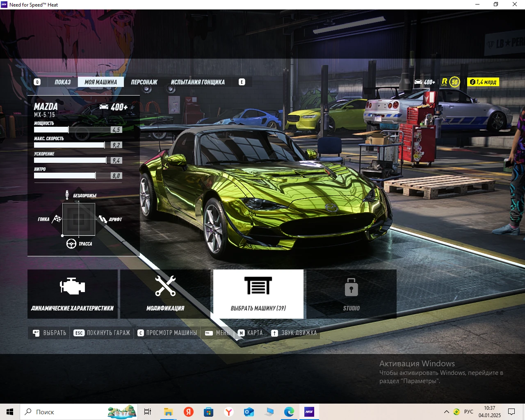Open the Модификация wrench tile

pos(165,294)
